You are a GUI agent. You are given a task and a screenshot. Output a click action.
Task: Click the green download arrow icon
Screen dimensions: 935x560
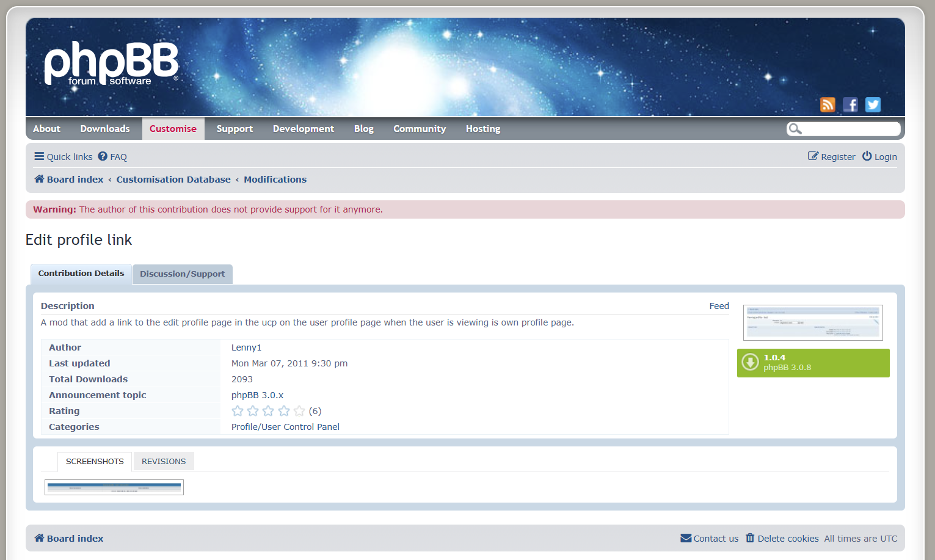click(750, 363)
